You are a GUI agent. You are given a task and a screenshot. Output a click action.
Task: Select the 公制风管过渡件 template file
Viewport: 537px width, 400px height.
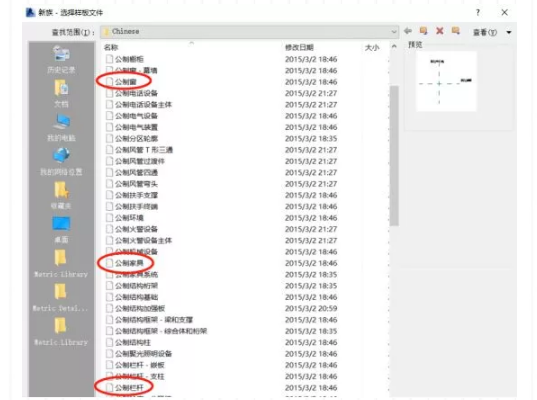coord(135,161)
